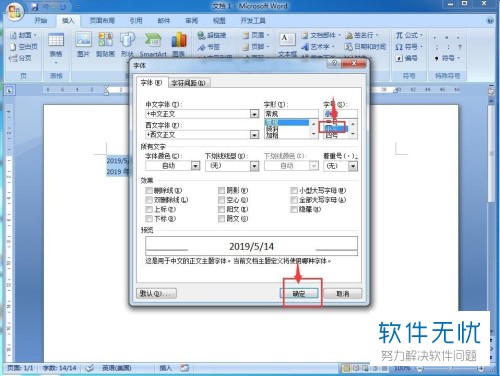
Task: Expand the 西文字体 font dropdown
Action: click(254, 135)
